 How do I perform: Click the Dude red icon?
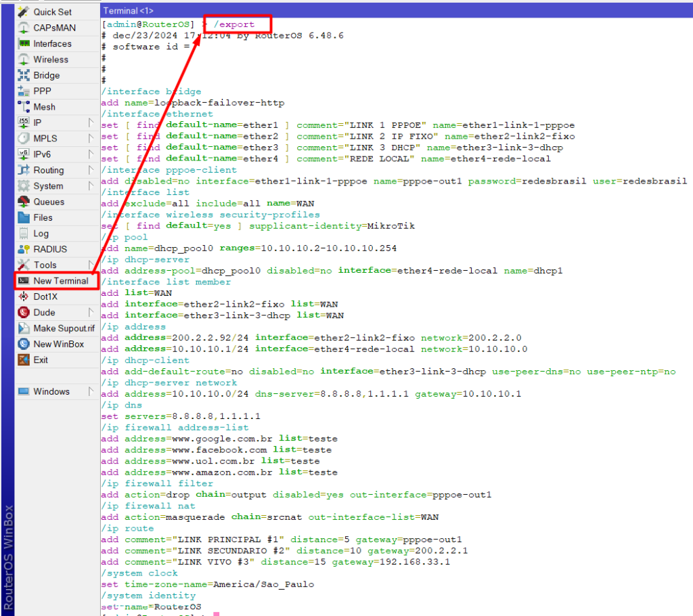(24, 313)
